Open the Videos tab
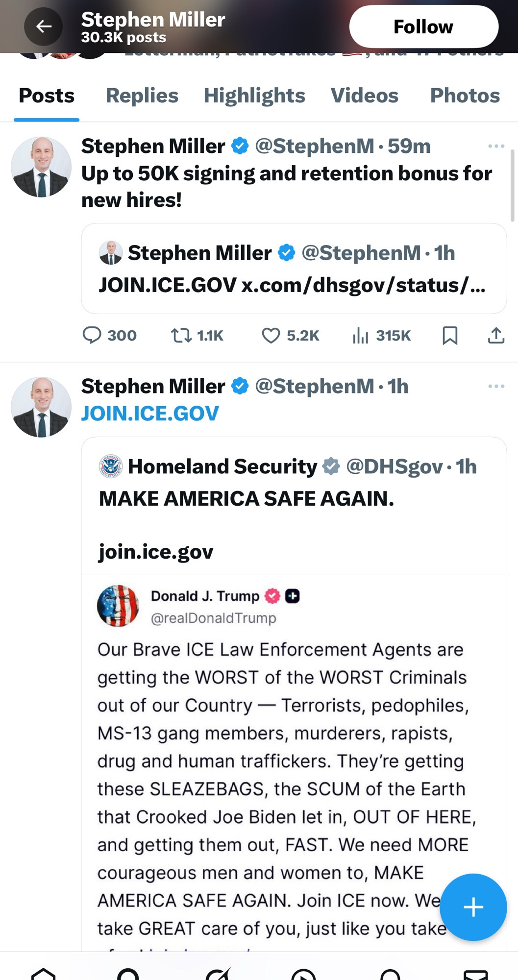This screenshot has width=518, height=980. pyautogui.click(x=365, y=95)
